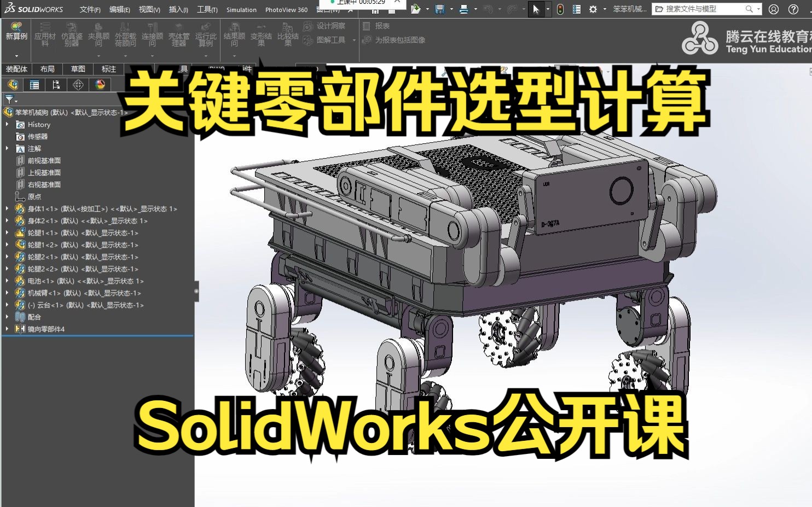Open the Options gear dropdown arrow
This screenshot has width=812, height=507.
[605, 9]
